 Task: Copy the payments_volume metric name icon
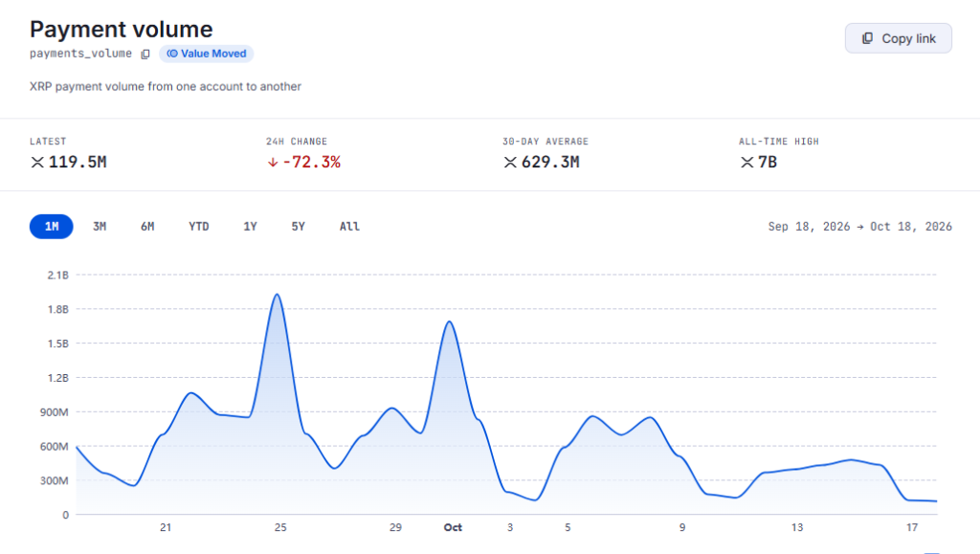pos(145,55)
